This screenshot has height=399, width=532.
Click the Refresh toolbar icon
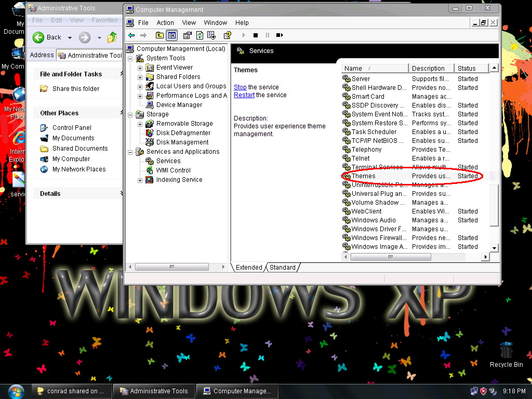click(199, 35)
